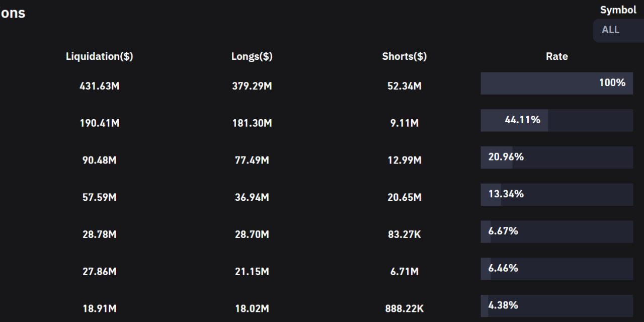644x322 pixels.
Task: Select the 44.11% rate bar
Action: pyautogui.click(x=556, y=120)
